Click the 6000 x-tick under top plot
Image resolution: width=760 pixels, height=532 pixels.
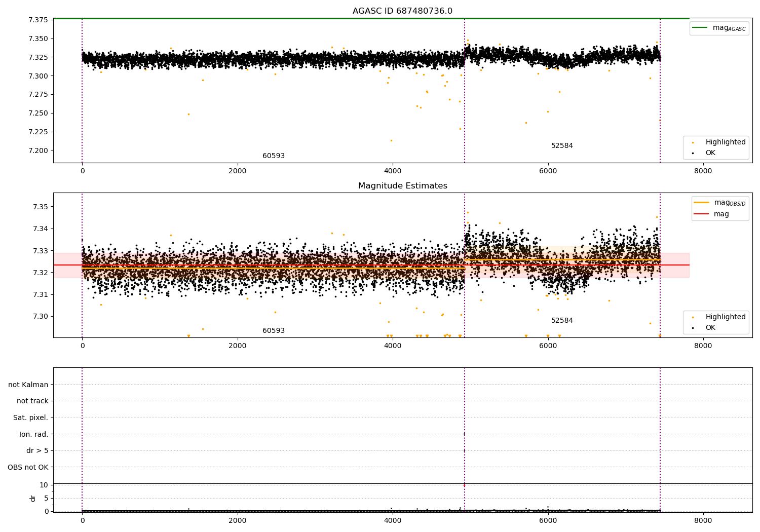click(548, 171)
